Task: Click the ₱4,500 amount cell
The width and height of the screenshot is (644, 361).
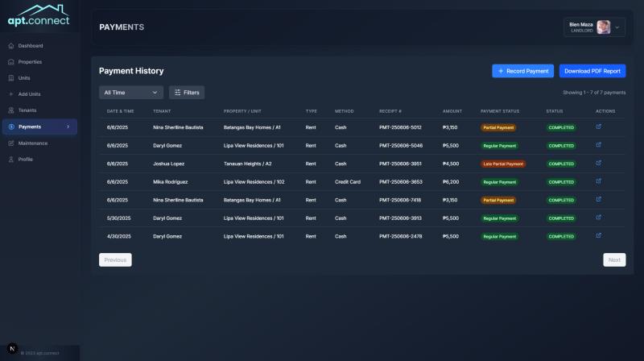Action: pos(451,164)
